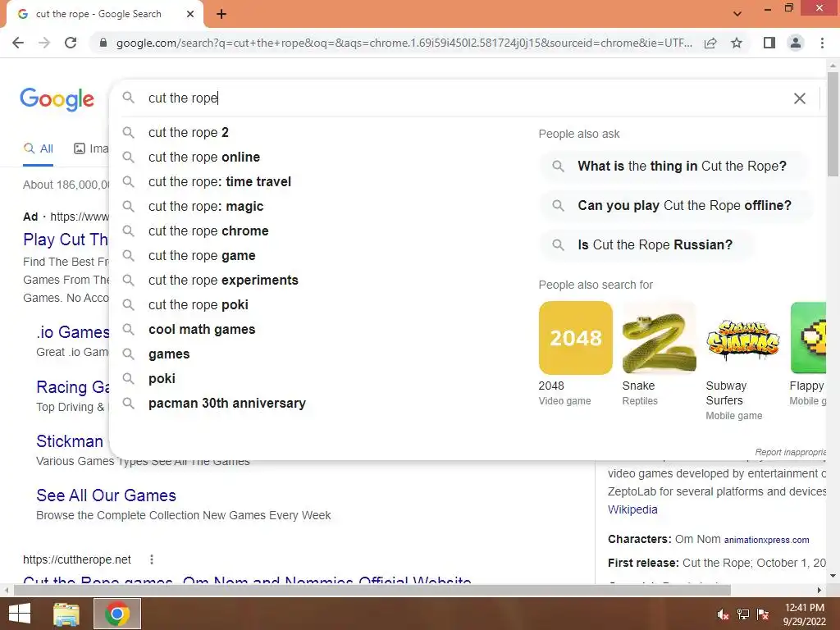Open Chrome profile avatar
Viewport: 840px width, 630px height.
click(796, 43)
